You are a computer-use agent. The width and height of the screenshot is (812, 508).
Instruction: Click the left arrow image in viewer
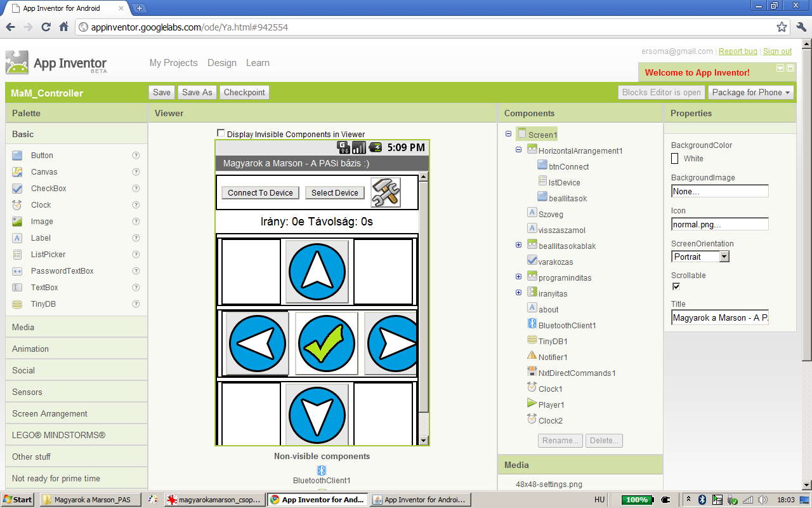point(257,343)
